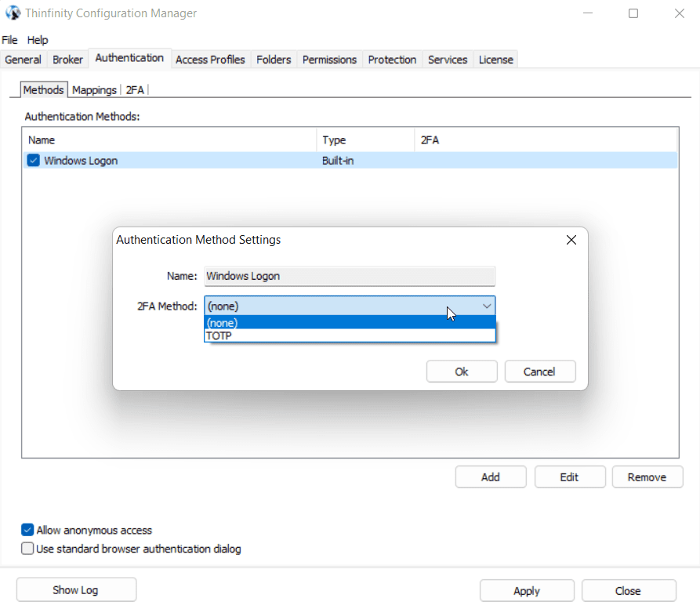Click the 2FA column header
The height and width of the screenshot is (609, 700).
546,140
